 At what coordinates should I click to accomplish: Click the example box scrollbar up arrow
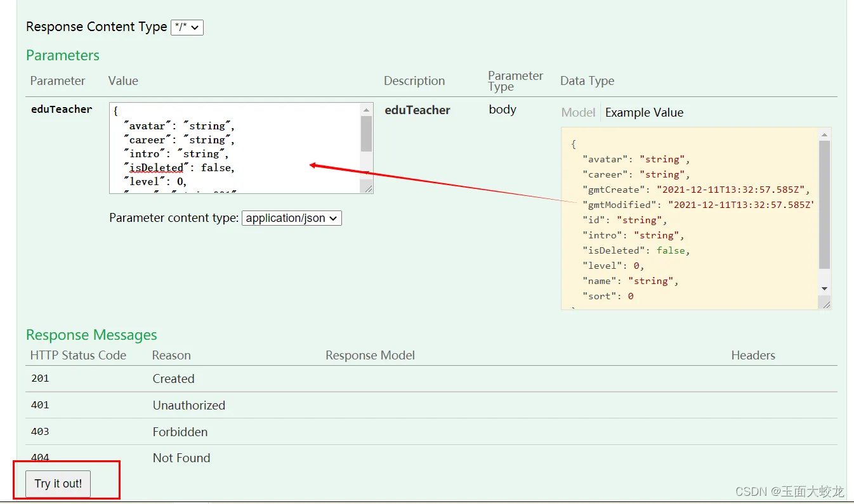825,134
